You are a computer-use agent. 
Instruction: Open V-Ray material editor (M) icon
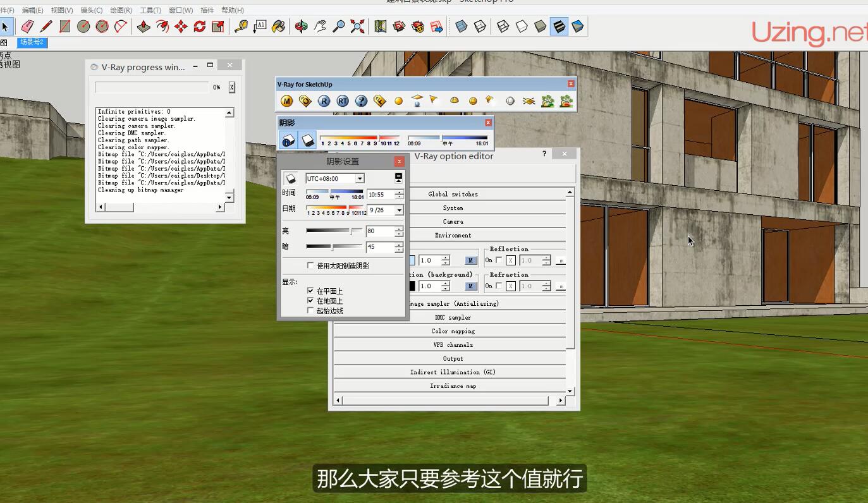pos(286,101)
